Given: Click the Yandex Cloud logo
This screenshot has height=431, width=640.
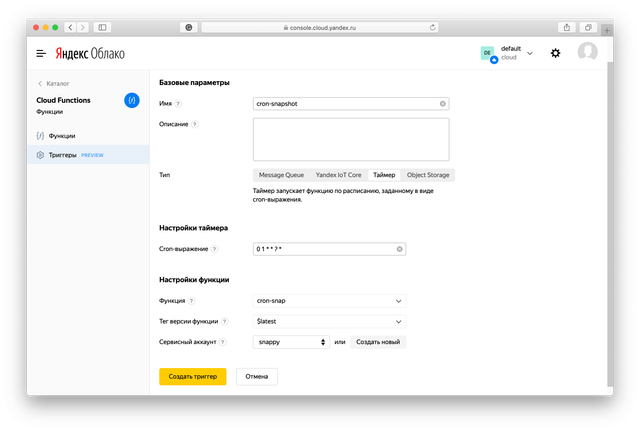Looking at the screenshot, I should pyautogui.click(x=89, y=53).
